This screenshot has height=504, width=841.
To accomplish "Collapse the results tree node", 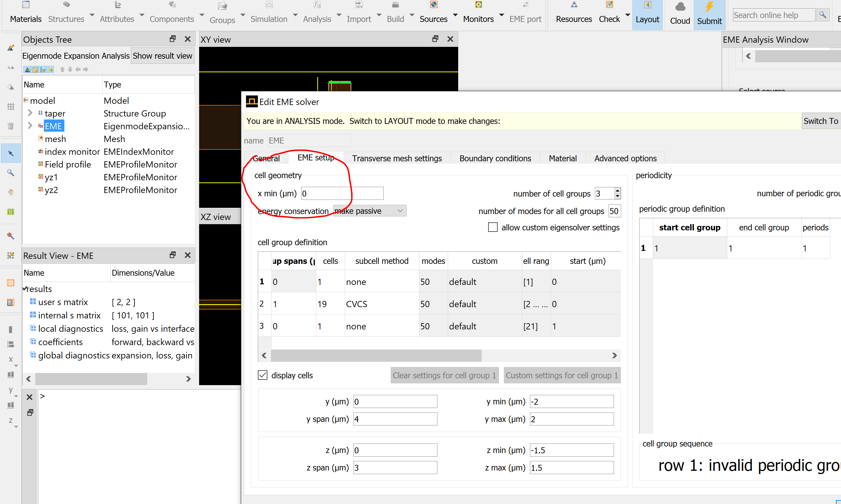I will [x=25, y=289].
